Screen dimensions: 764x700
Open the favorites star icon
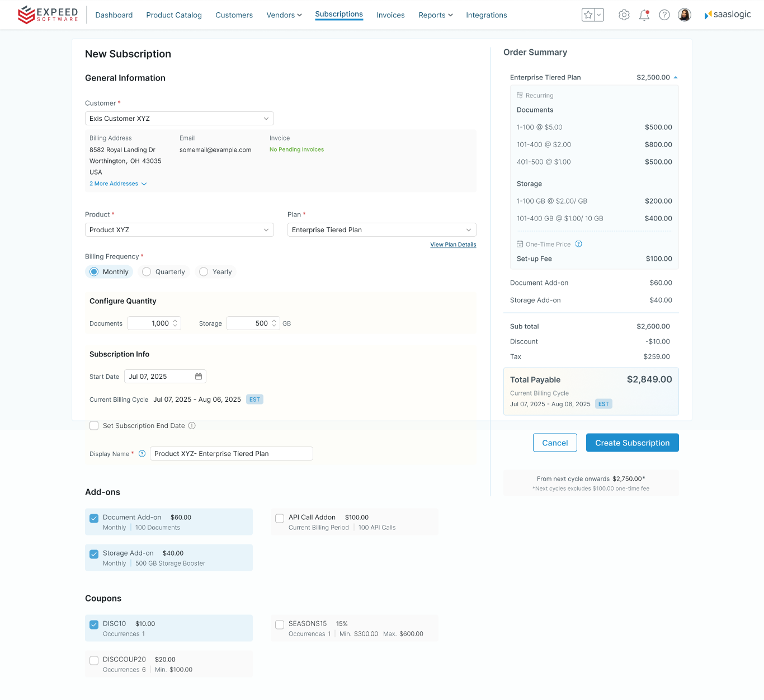coord(588,15)
